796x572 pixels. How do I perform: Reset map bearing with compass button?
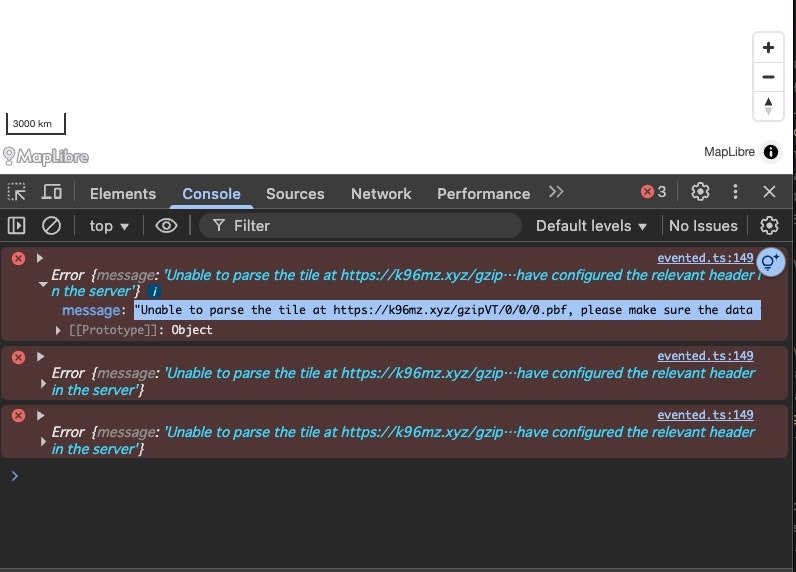coord(768,106)
